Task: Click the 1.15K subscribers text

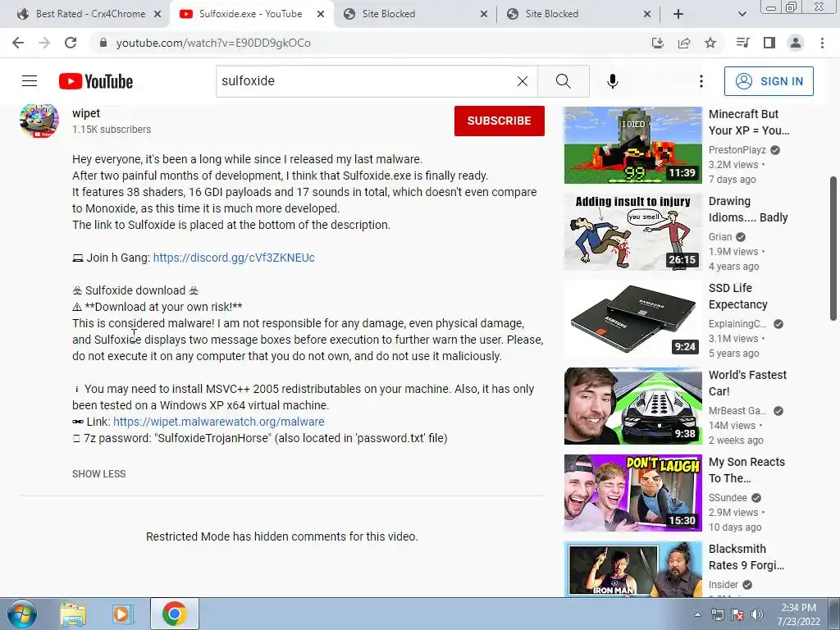Action: pos(112,129)
